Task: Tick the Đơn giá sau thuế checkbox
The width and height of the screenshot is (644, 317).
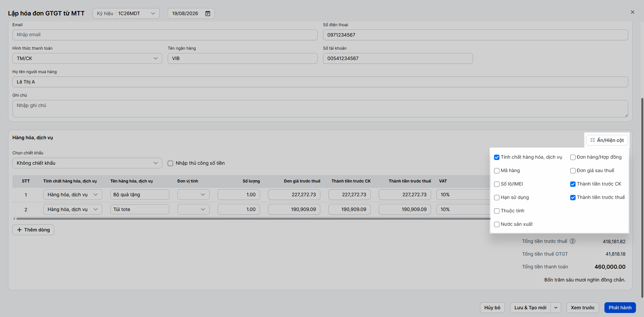Action: tap(573, 171)
